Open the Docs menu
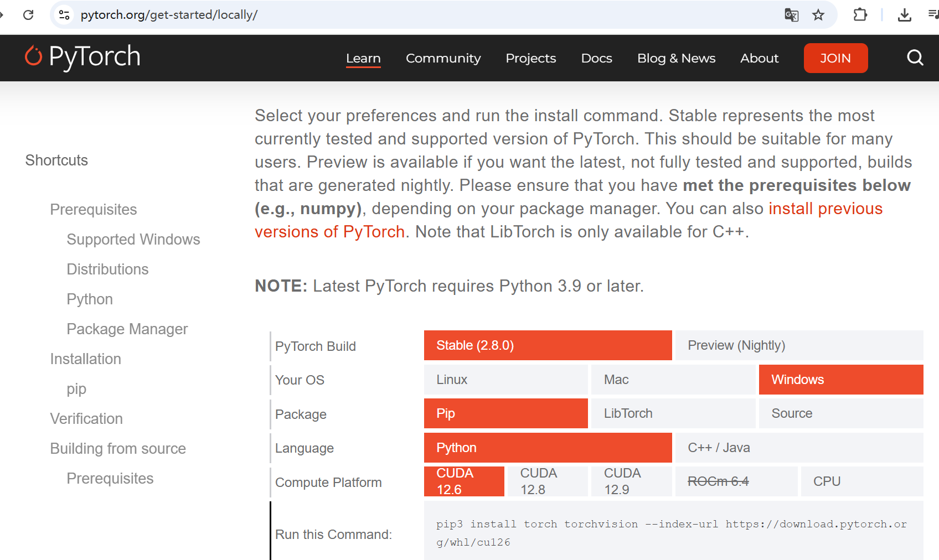Image resolution: width=939 pixels, height=560 pixels. 596,58
